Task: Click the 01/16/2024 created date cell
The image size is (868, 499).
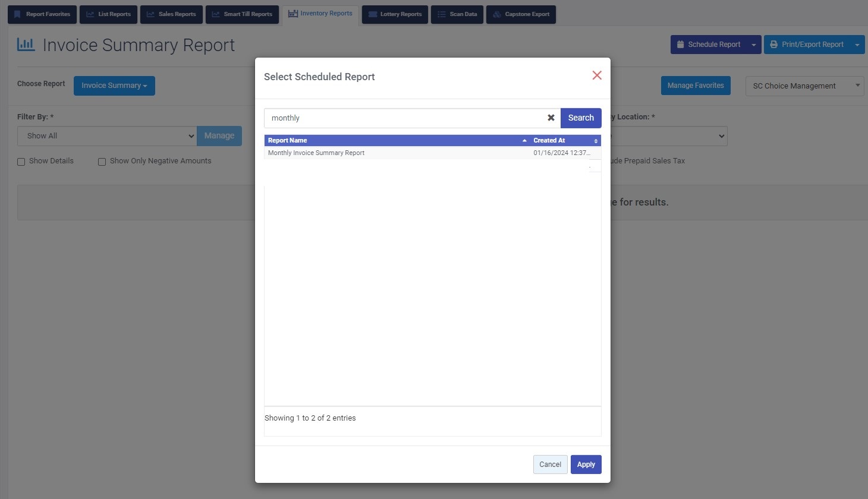Action: [562, 153]
